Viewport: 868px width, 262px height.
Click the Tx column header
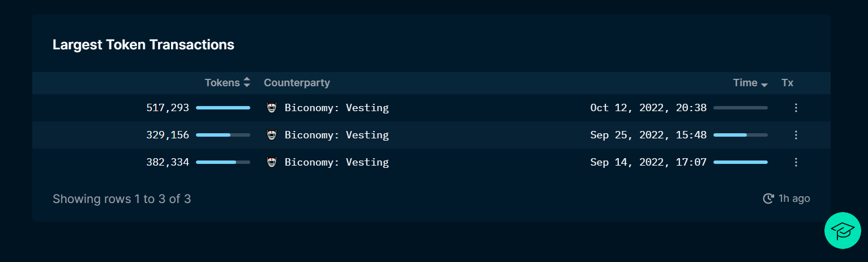788,83
